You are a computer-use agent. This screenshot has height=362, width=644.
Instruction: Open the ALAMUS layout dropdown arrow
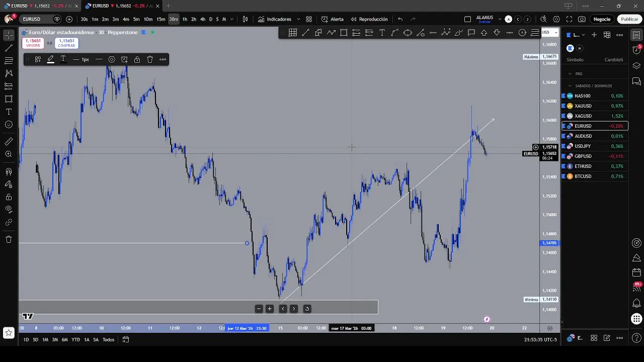pyautogui.click(x=500, y=19)
